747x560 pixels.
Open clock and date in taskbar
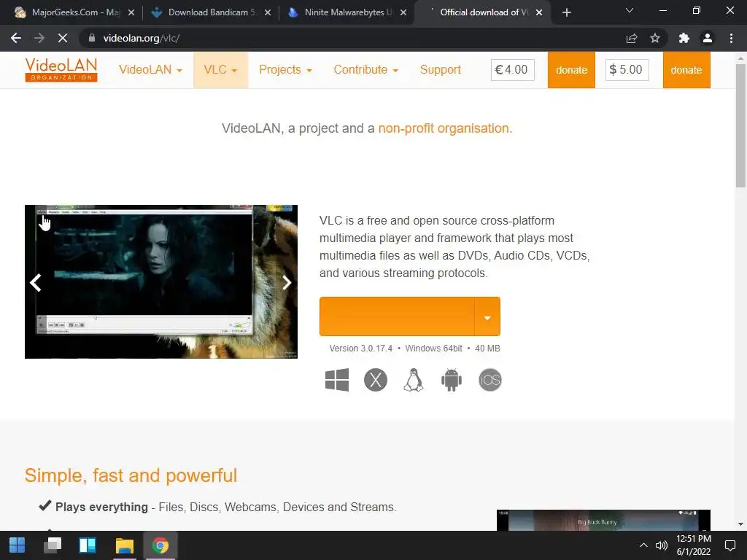(694, 545)
